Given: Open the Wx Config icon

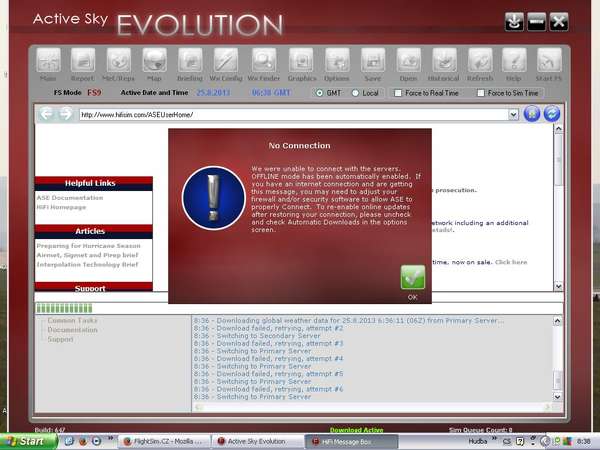Looking at the screenshot, I should [226, 60].
